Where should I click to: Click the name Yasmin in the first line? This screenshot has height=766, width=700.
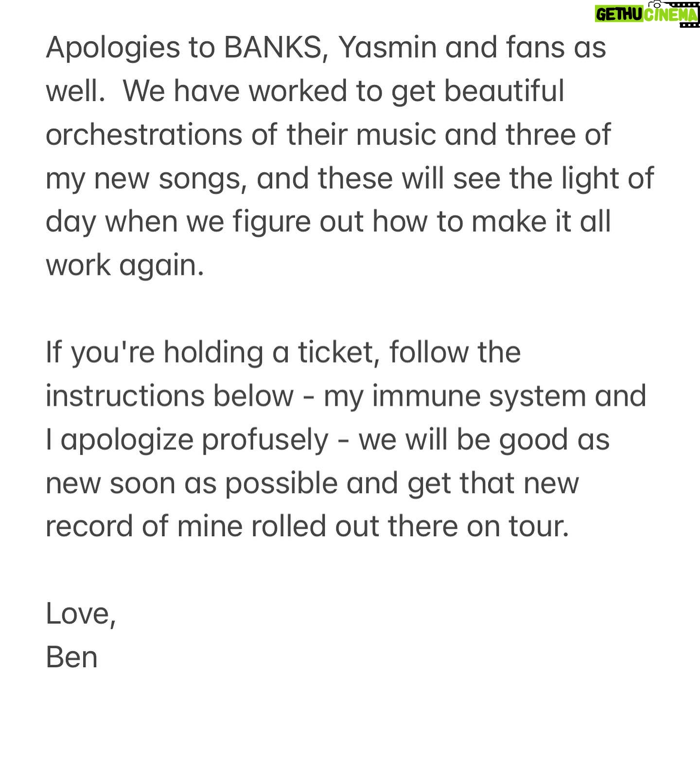click(x=387, y=48)
